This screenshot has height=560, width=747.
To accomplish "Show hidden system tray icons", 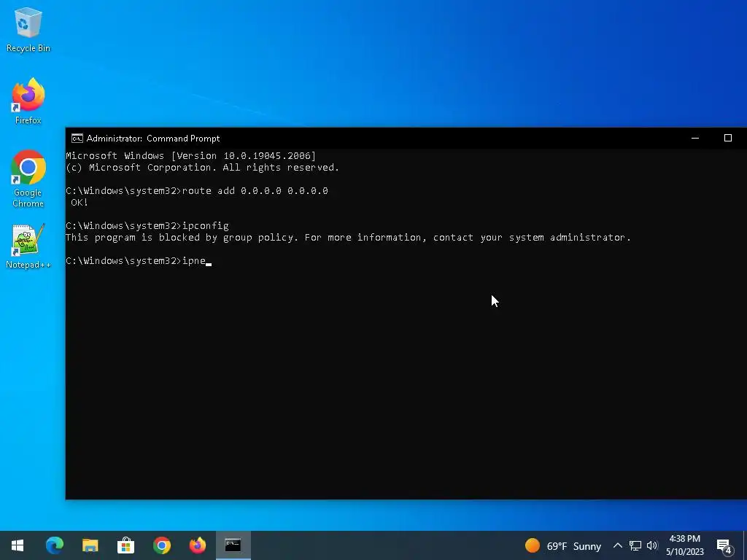I will [x=617, y=545].
